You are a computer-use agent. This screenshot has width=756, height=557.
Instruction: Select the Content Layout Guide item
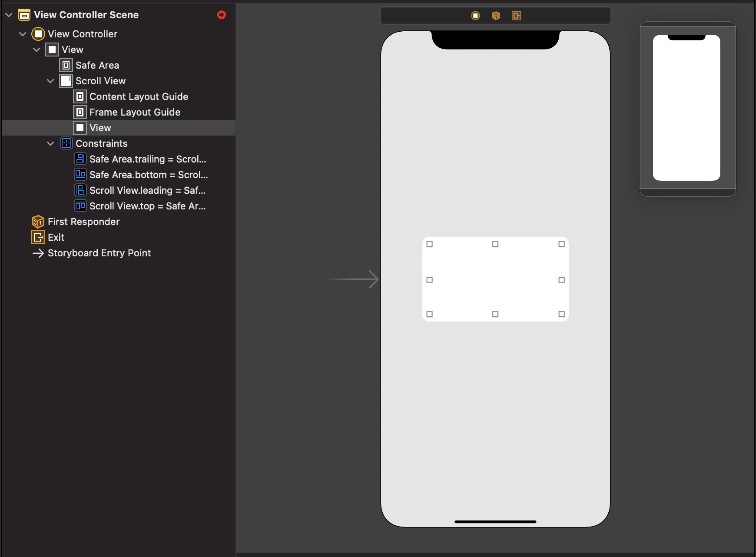(x=139, y=96)
